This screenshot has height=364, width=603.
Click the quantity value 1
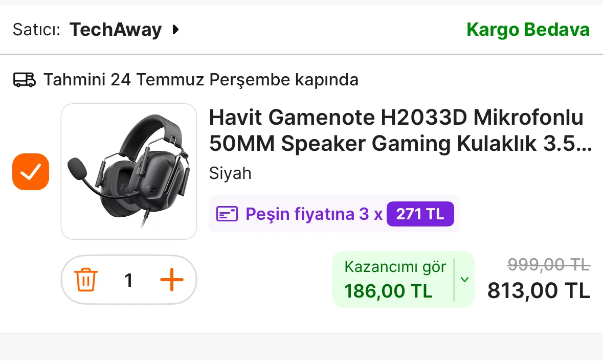click(x=129, y=280)
